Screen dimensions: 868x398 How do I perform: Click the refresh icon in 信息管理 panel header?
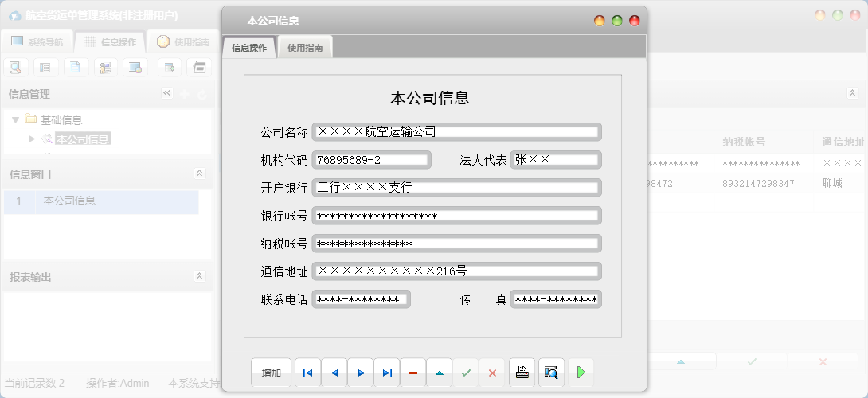202,95
